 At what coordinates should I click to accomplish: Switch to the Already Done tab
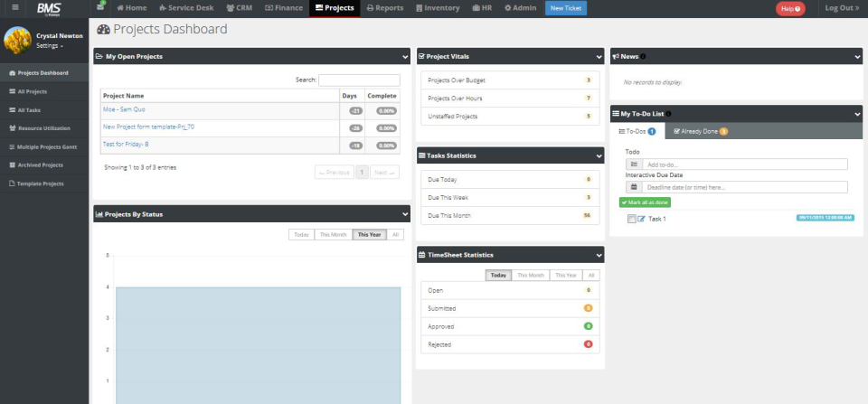pos(700,131)
